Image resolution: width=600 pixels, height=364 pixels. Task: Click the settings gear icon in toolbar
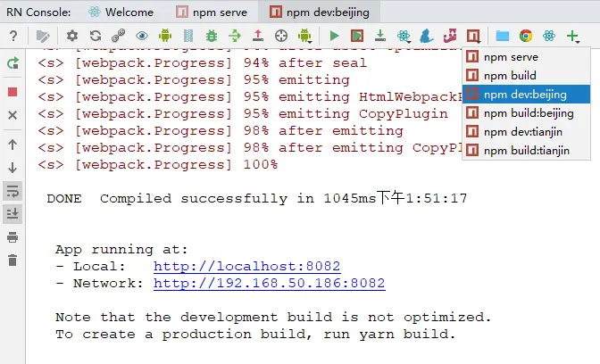click(x=72, y=36)
